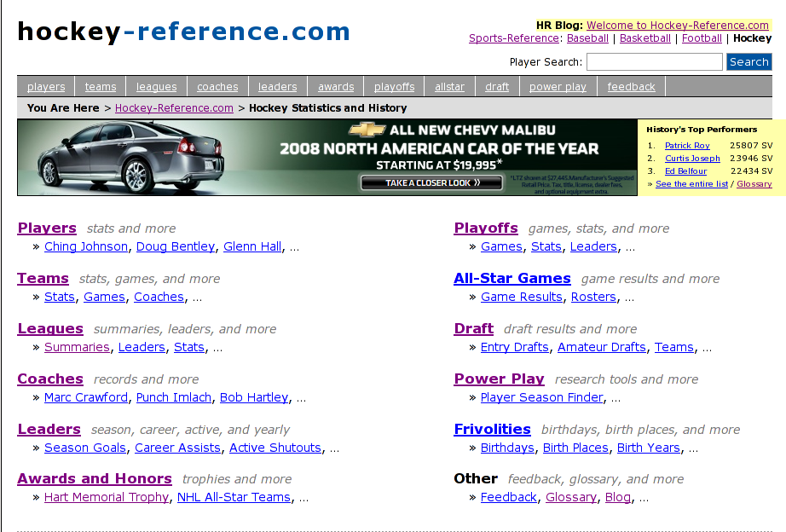Click Hockey-Reference.com breadcrumb link
The height and width of the screenshot is (532, 786).
[174, 107]
